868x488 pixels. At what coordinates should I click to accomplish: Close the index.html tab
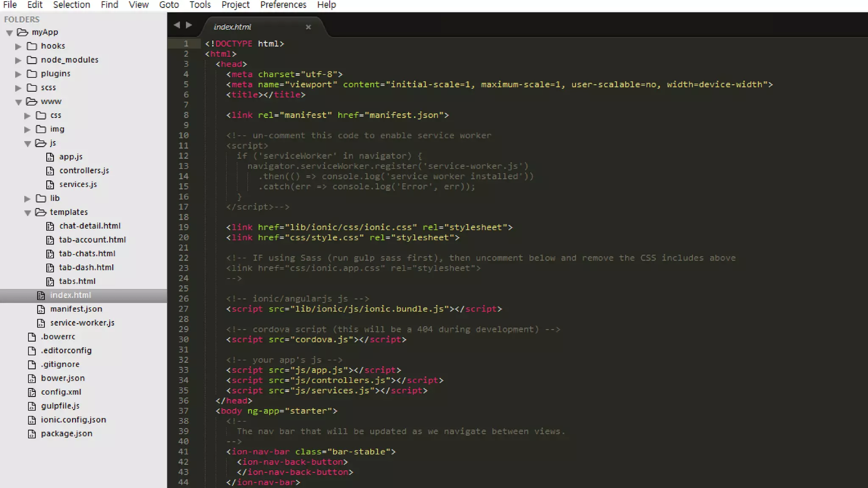pyautogui.click(x=308, y=27)
